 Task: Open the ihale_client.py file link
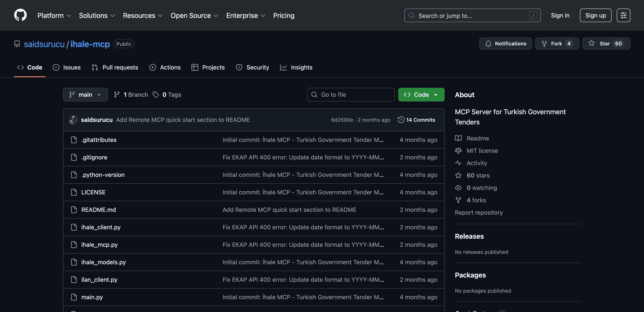click(x=101, y=227)
